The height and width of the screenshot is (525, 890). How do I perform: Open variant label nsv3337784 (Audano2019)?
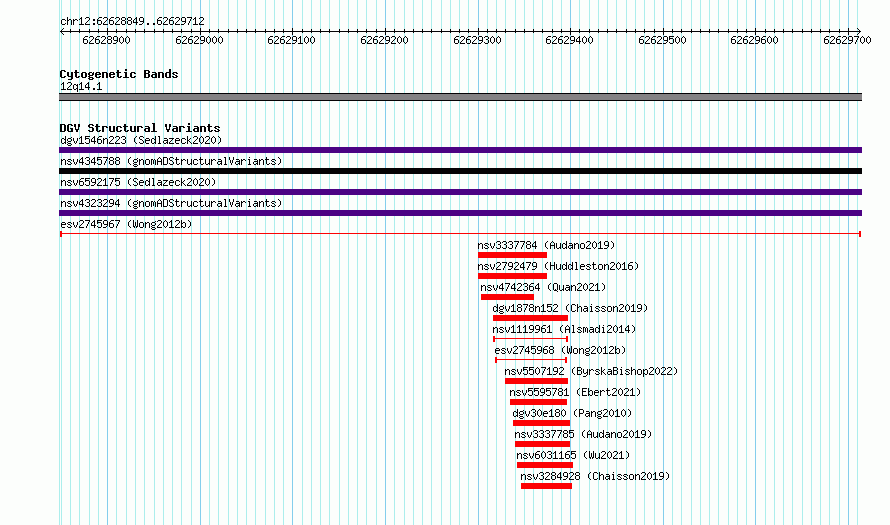[x=547, y=245]
